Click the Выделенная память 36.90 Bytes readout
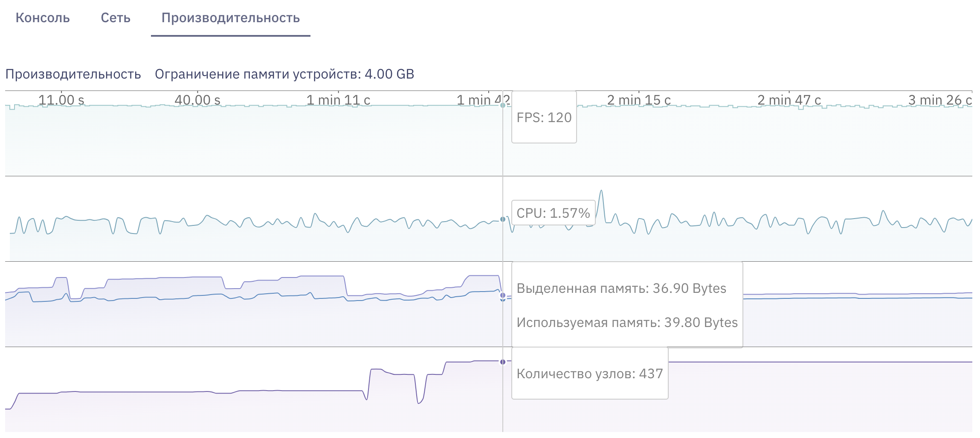This screenshot has height=438, width=980. pyautogui.click(x=621, y=288)
